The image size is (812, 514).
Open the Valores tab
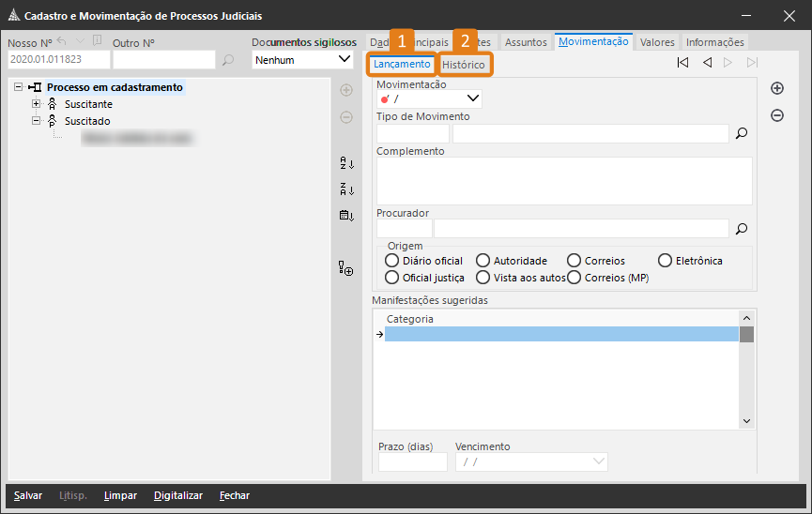[657, 42]
